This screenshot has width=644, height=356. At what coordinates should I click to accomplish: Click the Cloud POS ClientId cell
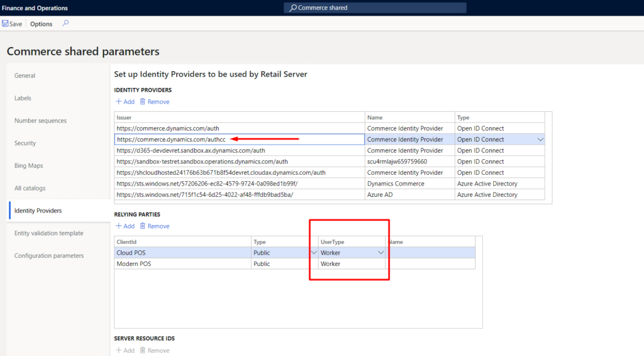click(x=183, y=253)
